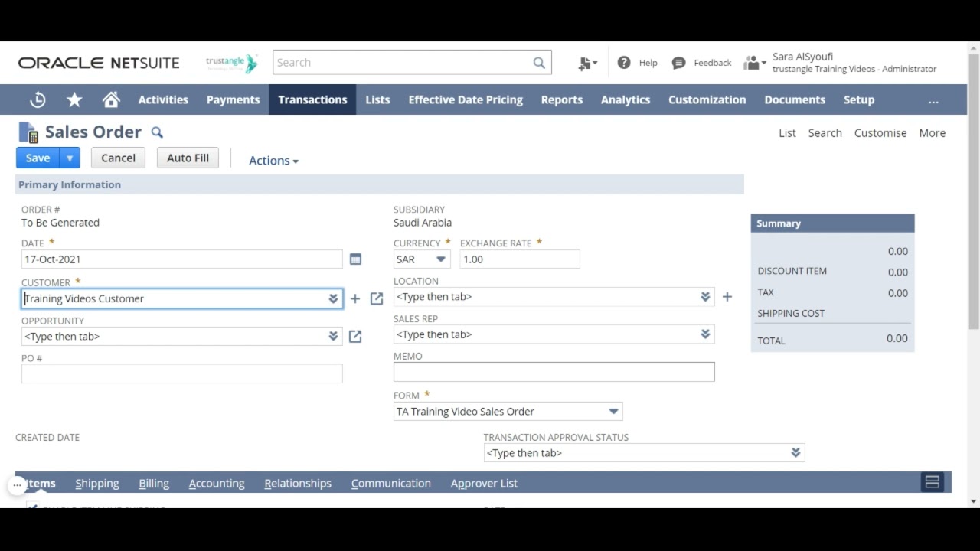This screenshot has height=551, width=980.
Task: Open the Customization menu
Action: (x=707, y=99)
